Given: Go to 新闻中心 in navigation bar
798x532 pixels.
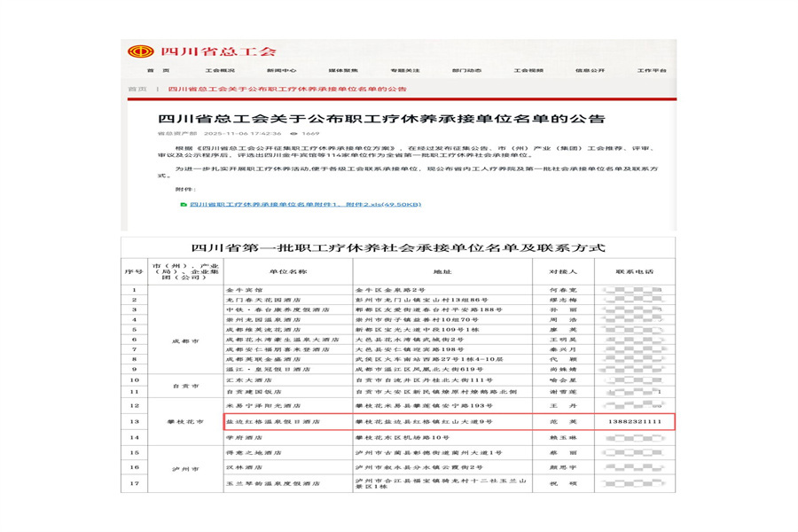Looking at the screenshot, I should tap(282, 70).
